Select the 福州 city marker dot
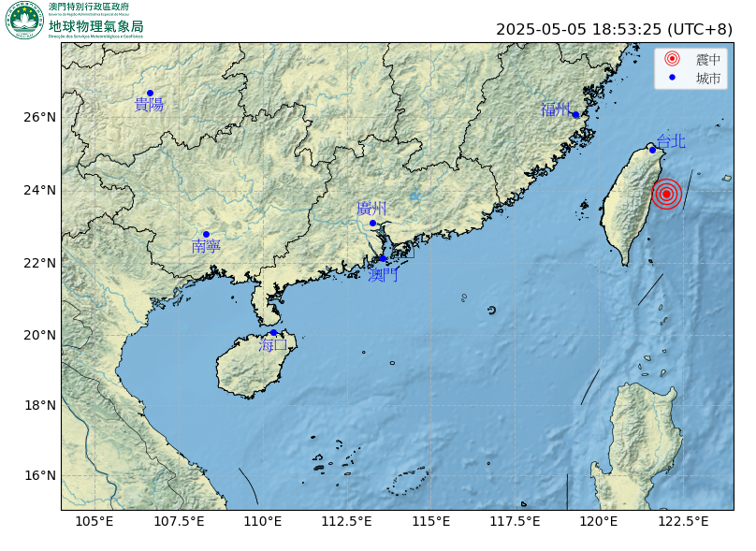The height and width of the screenshot is (551, 756). (x=575, y=115)
